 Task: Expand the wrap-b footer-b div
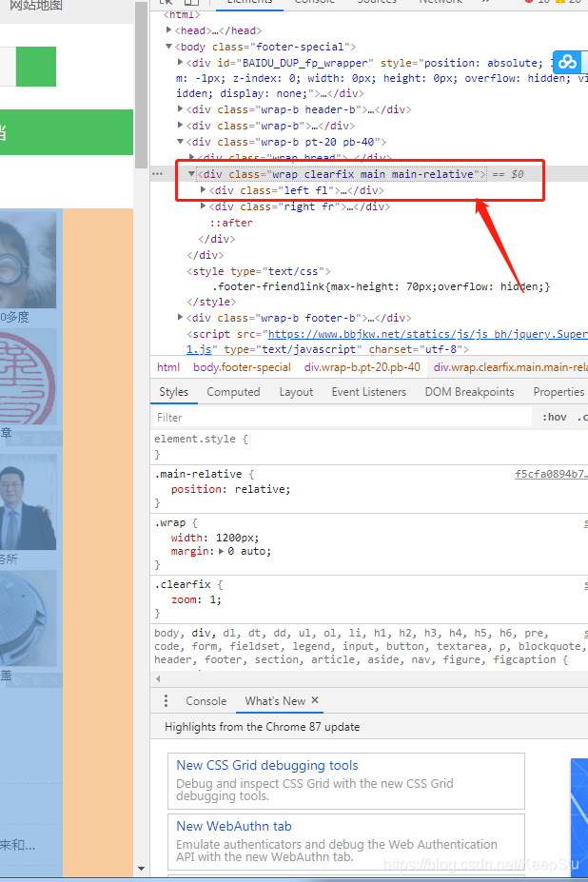click(180, 318)
